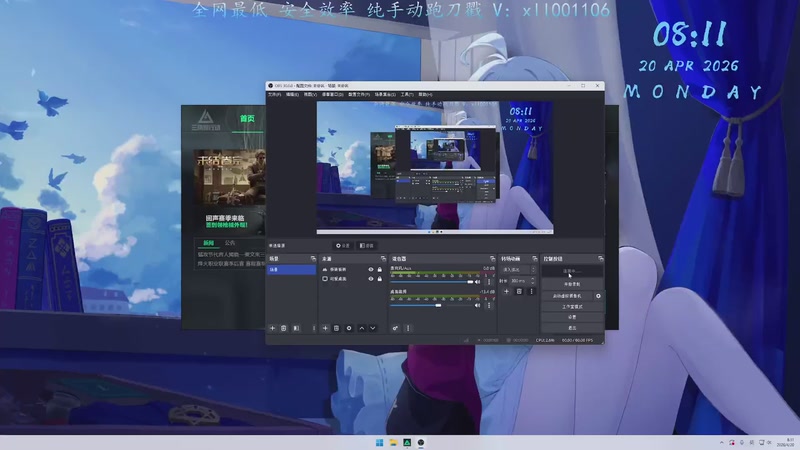The image size is (800, 450).
Task: Open the Help menu in OBS
Action: click(x=425, y=94)
